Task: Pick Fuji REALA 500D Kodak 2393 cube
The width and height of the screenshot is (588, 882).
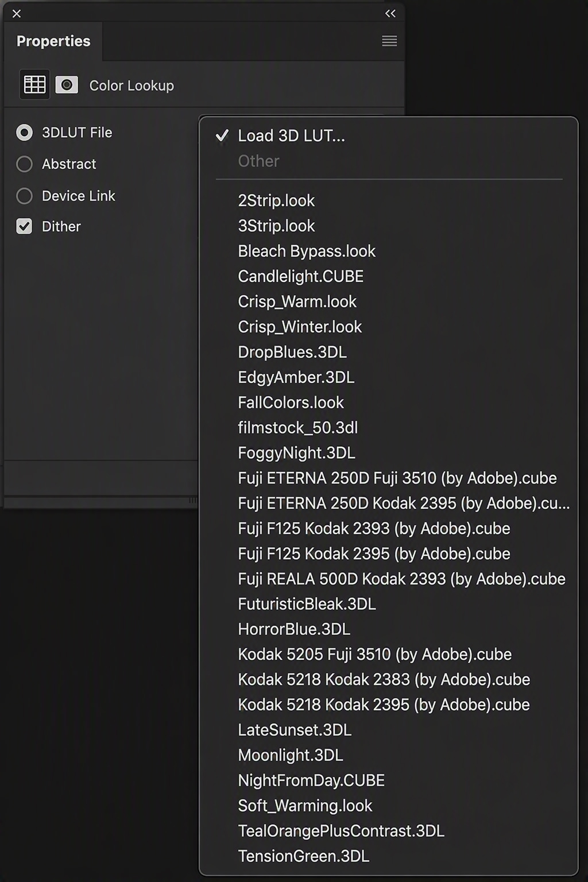Action: pyautogui.click(x=389, y=579)
